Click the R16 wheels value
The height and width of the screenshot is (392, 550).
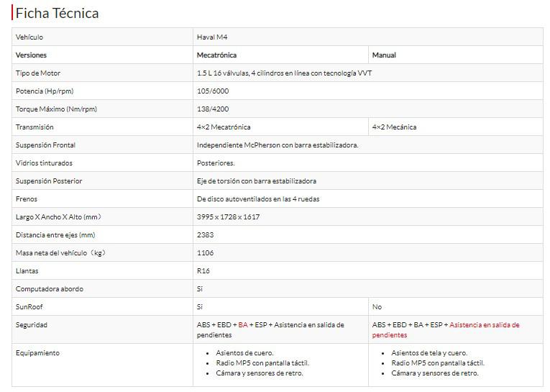point(203,270)
